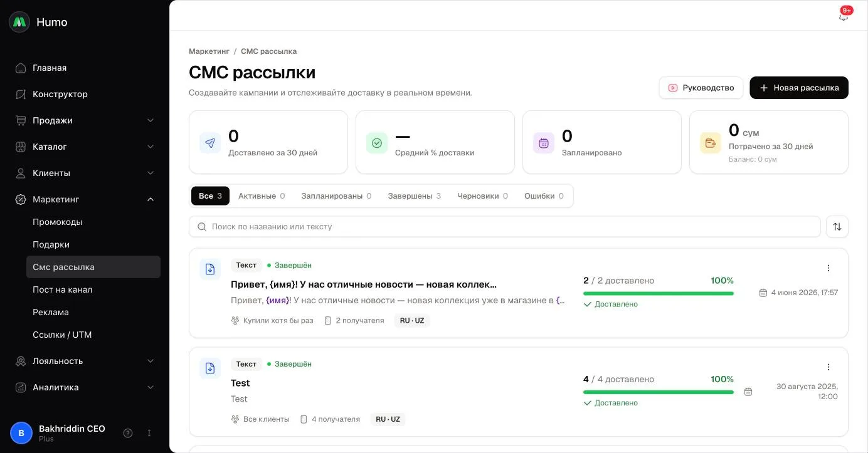Screen dimensions: 868x453
Task: Click RU · UZ tag on Привет campaign
Action: click(412, 321)
